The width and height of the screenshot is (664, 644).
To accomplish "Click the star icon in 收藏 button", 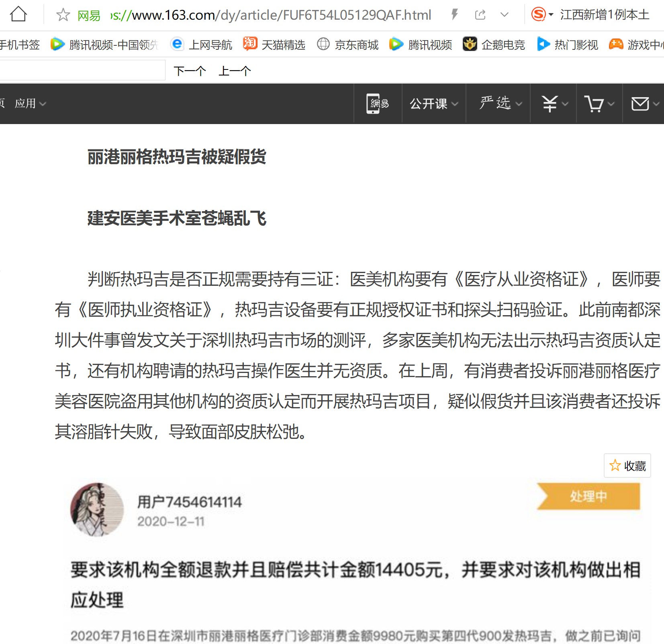I will (x=615, y=466).
